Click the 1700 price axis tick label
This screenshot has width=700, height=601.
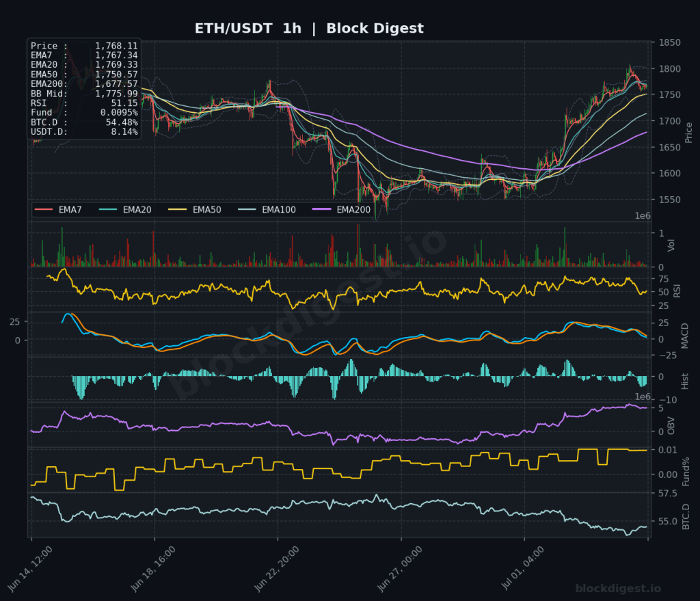pyautogui.click(x=670, y=121)
